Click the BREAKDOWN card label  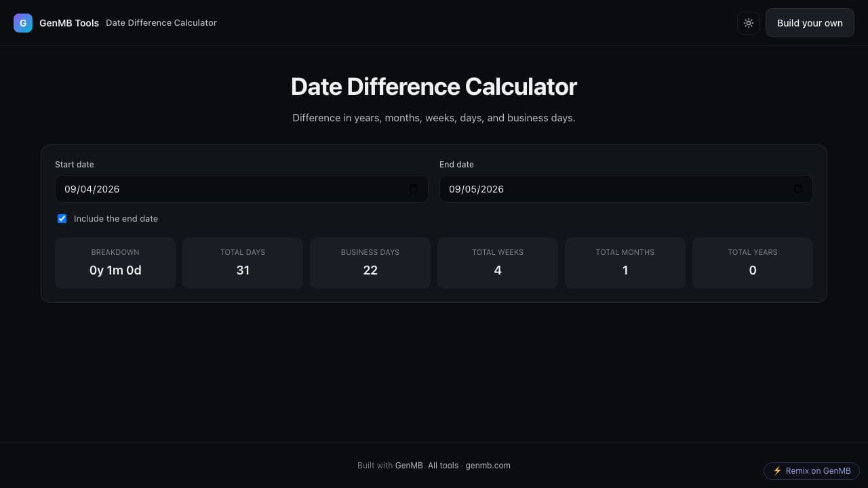tap(115, 252)
